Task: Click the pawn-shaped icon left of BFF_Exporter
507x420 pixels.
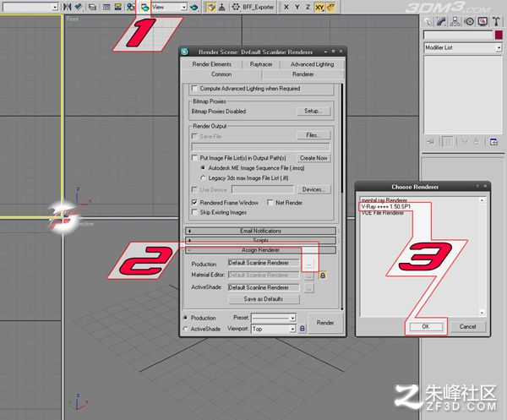Action: pos(222,7)
